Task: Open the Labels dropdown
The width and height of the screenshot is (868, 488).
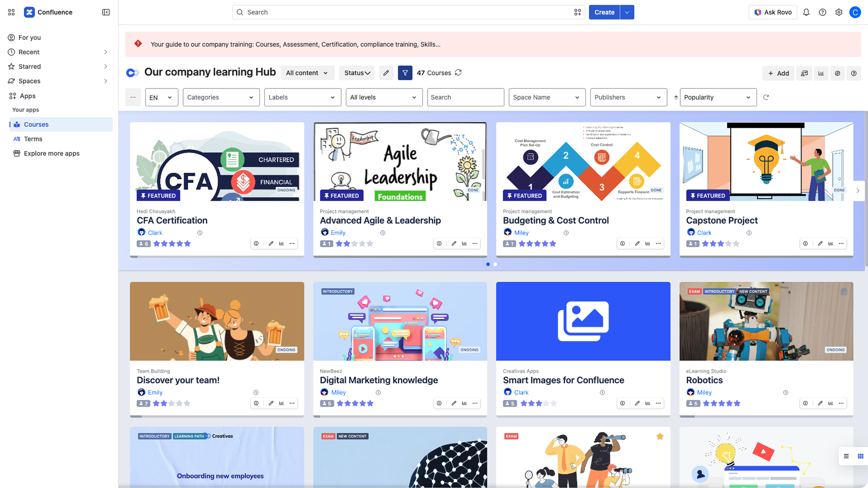Action: coord(302,97)
